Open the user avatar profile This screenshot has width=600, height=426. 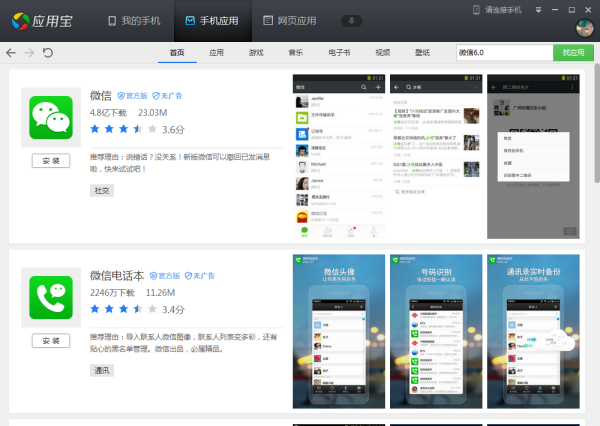(585, 28)
